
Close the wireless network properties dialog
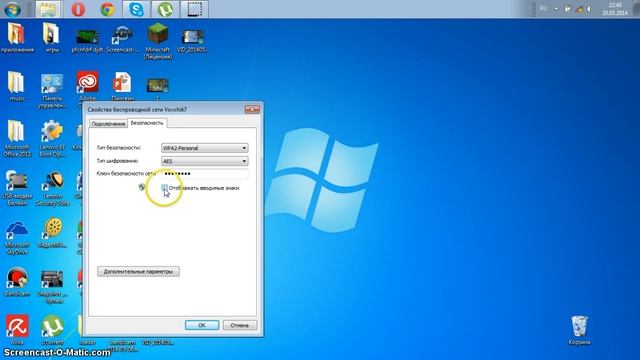[252, 109]
